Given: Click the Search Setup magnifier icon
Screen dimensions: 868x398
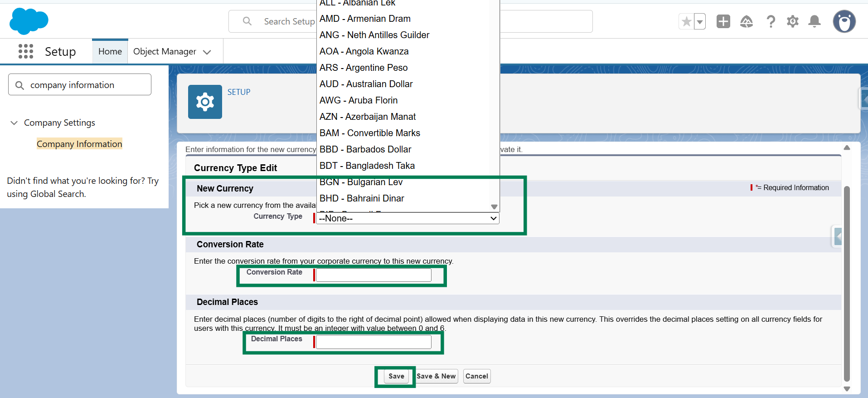Looking at the screenshot, I should point(247,21).
